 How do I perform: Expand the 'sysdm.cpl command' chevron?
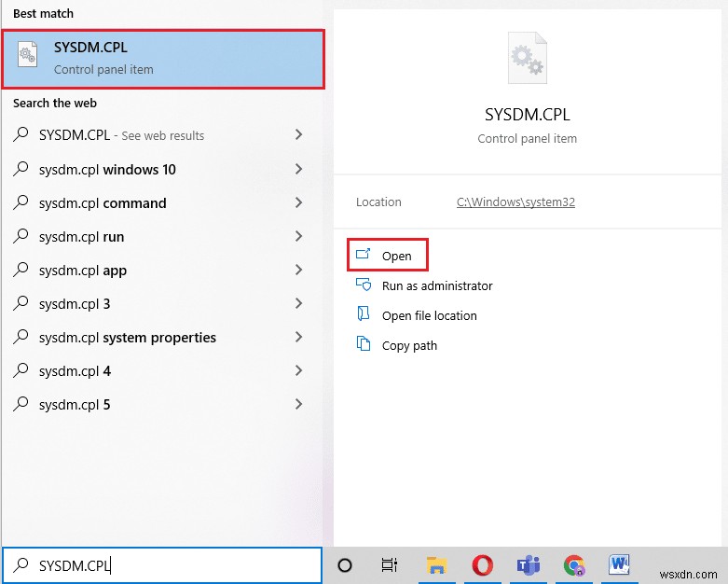click(x=298, y=202)
